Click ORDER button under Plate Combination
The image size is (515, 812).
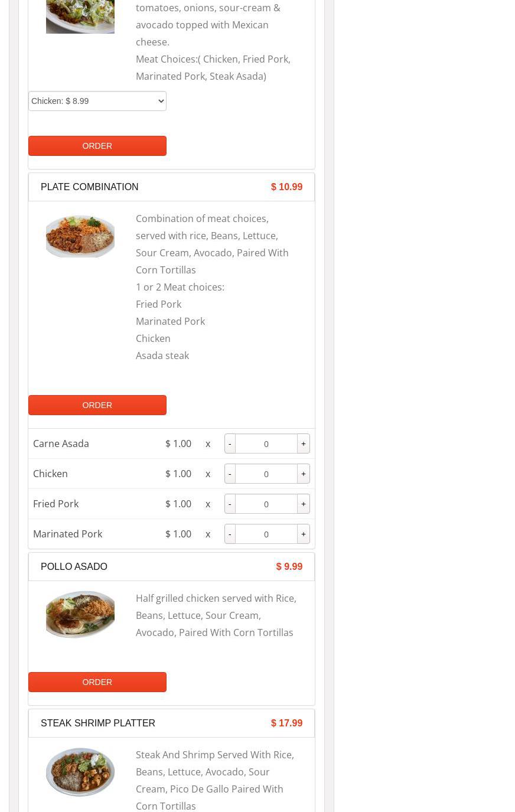click(x=97, y=405)
